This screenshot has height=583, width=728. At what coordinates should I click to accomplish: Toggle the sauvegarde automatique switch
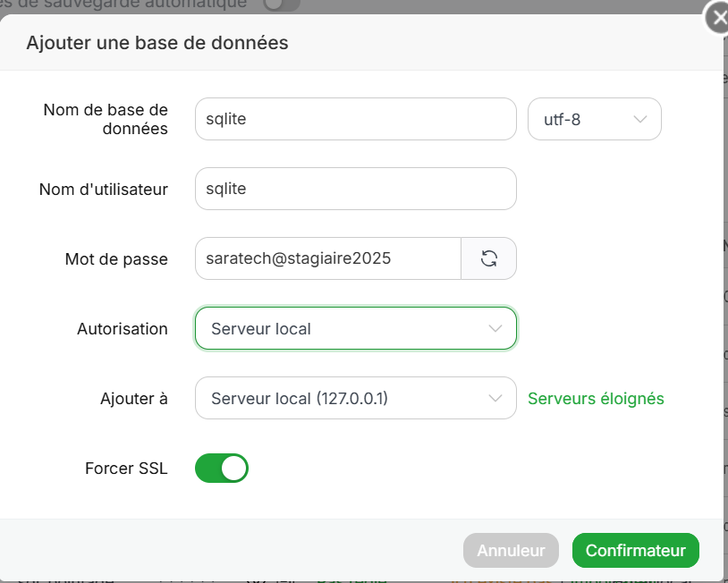277,5
